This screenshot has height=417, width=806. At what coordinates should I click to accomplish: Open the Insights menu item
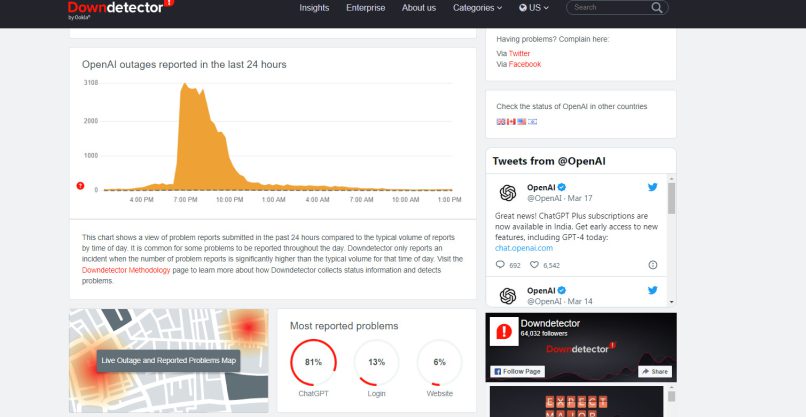[314, 8]
